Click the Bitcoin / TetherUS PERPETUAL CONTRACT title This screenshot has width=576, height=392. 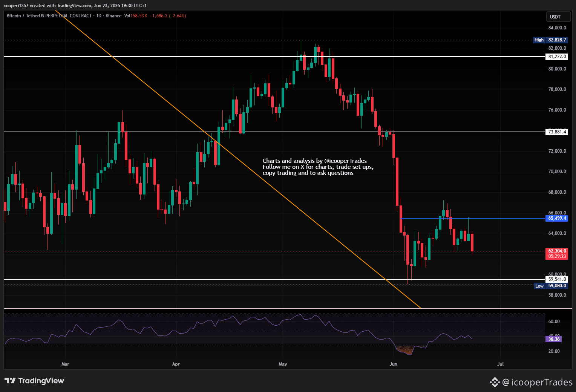(49, 16)
